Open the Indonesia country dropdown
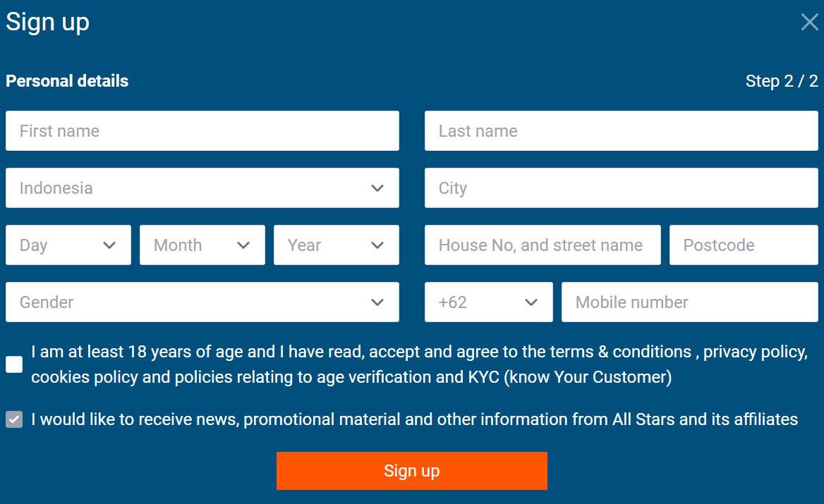 [202, 188]
